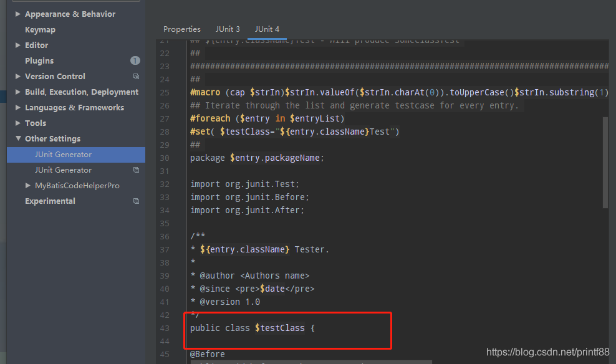
Task: Select the highlighted JUnit Generator entry
Action: point(63,155)
